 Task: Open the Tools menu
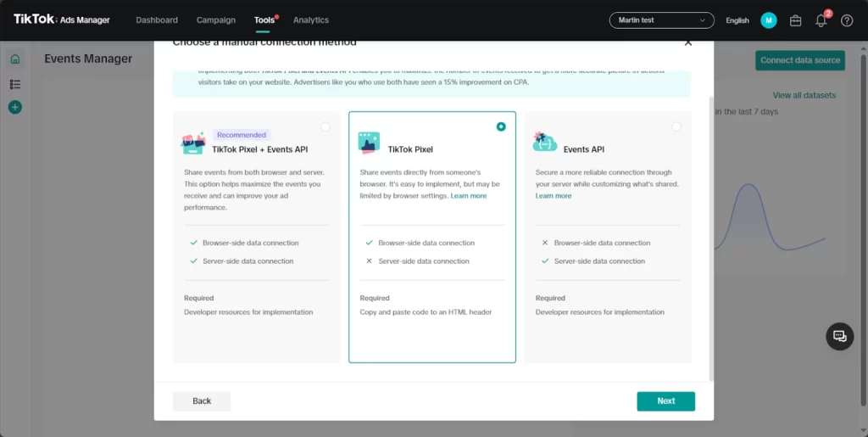[264, 20]
